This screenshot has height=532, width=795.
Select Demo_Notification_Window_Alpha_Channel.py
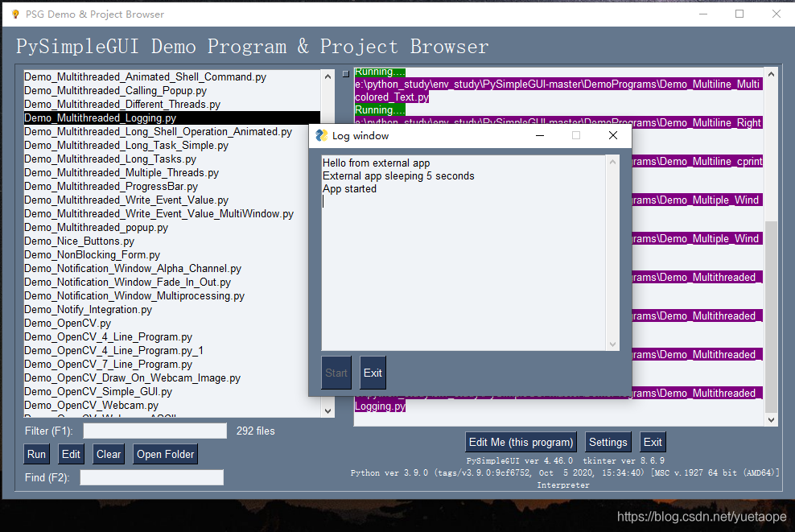(172, 269)
